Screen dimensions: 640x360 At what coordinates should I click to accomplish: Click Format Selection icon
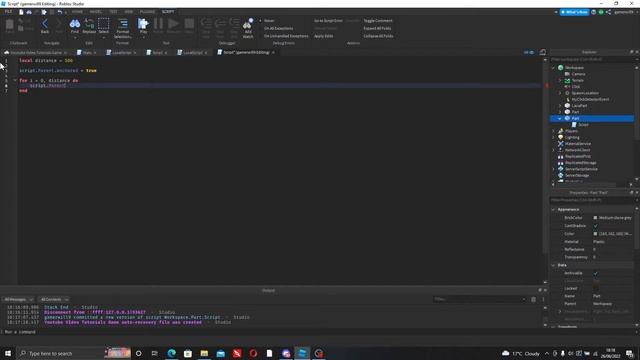tap(122, 28)
